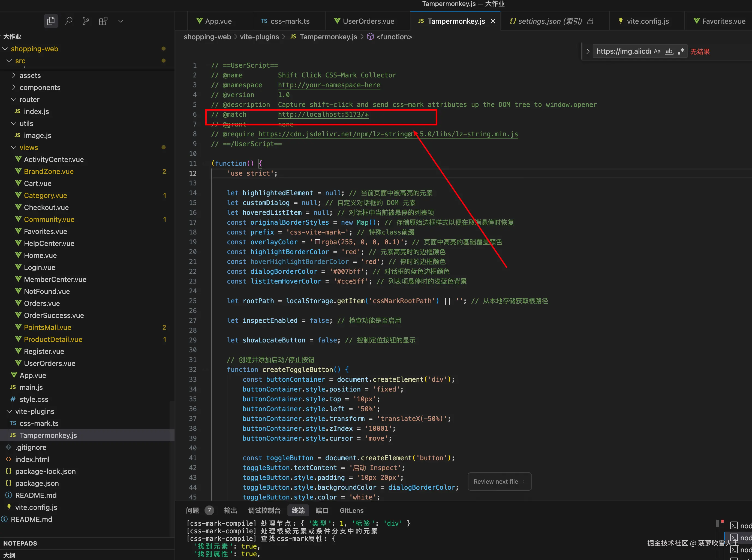Click the lock icon on settings.json tab

point(590,21)
